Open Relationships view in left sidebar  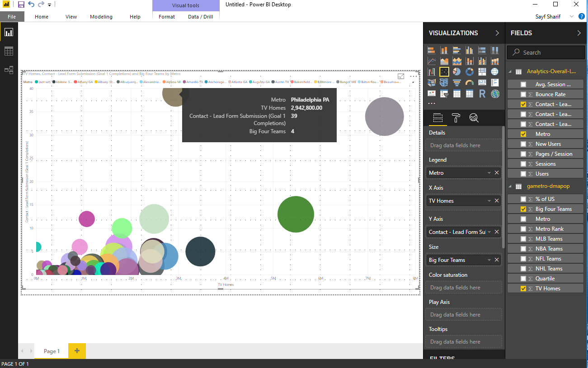click(x=9, y=70)
